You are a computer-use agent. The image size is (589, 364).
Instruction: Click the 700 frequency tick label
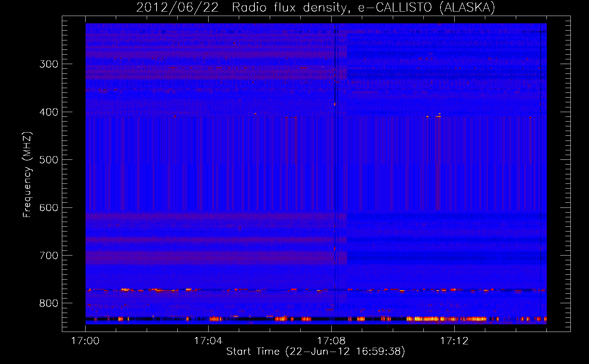pos(49,256)
